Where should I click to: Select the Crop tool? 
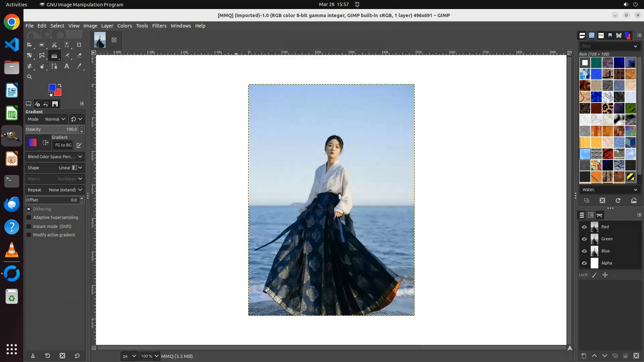79,45
